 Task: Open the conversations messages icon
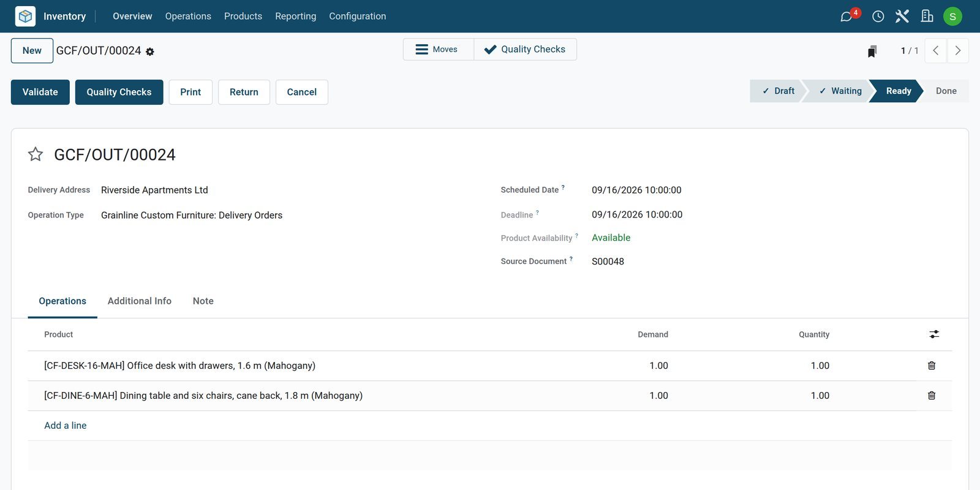click(x=846, y=17)
